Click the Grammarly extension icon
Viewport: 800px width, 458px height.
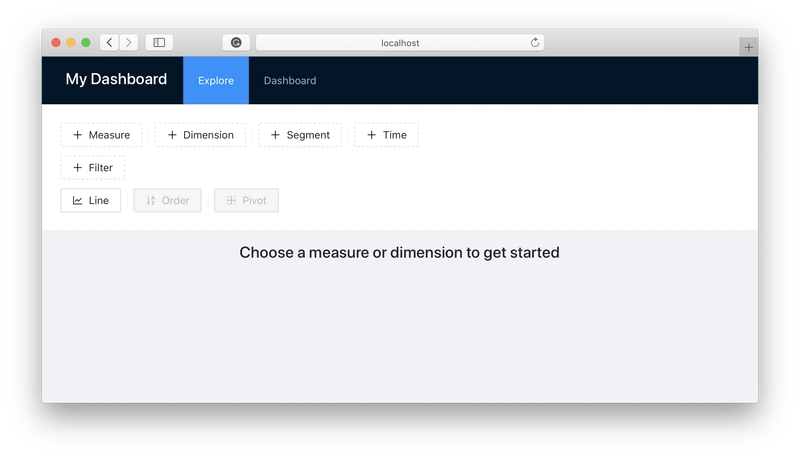coord(236,42)
